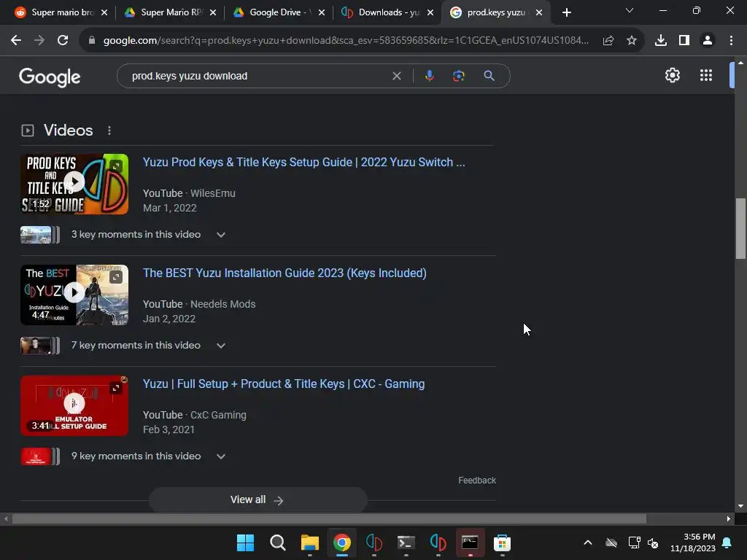The width and height of the screenshot is (747, 560).
Task: Open the Windows Start menu
Action: 245,542
